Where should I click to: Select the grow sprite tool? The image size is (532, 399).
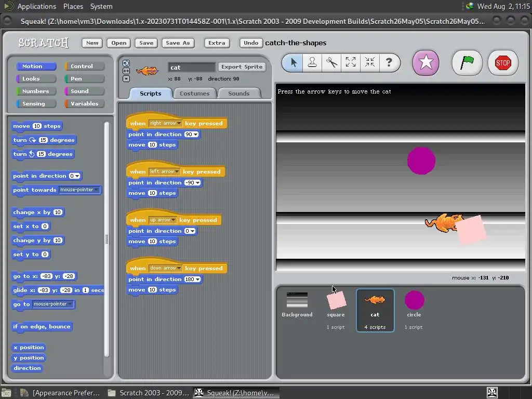351,62
